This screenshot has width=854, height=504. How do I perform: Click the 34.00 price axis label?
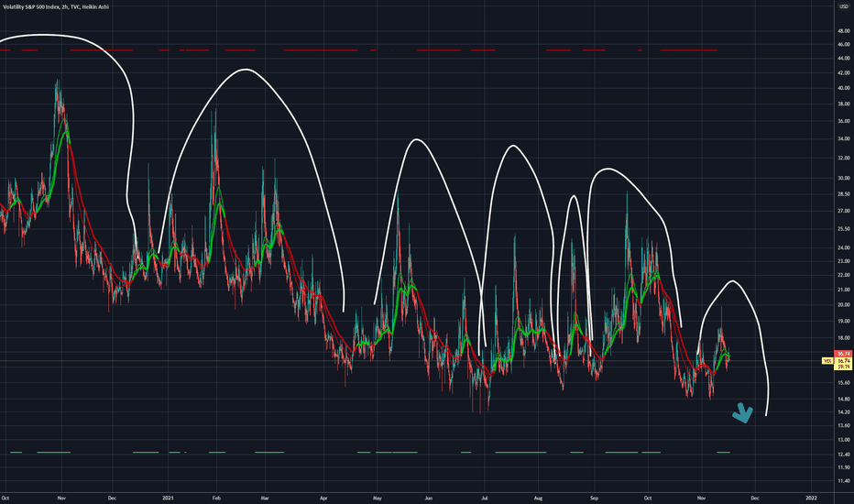[844, 139]
